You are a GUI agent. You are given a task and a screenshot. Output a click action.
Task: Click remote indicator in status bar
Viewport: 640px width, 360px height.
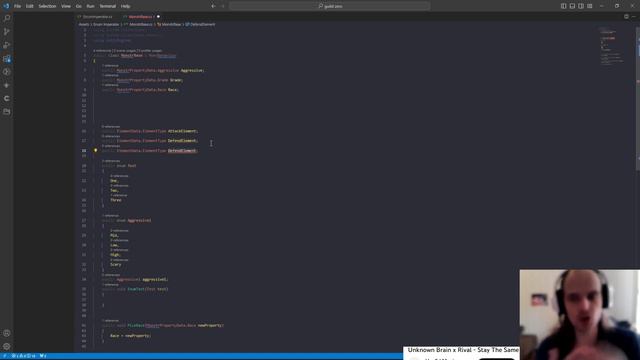tap(5, 356)
